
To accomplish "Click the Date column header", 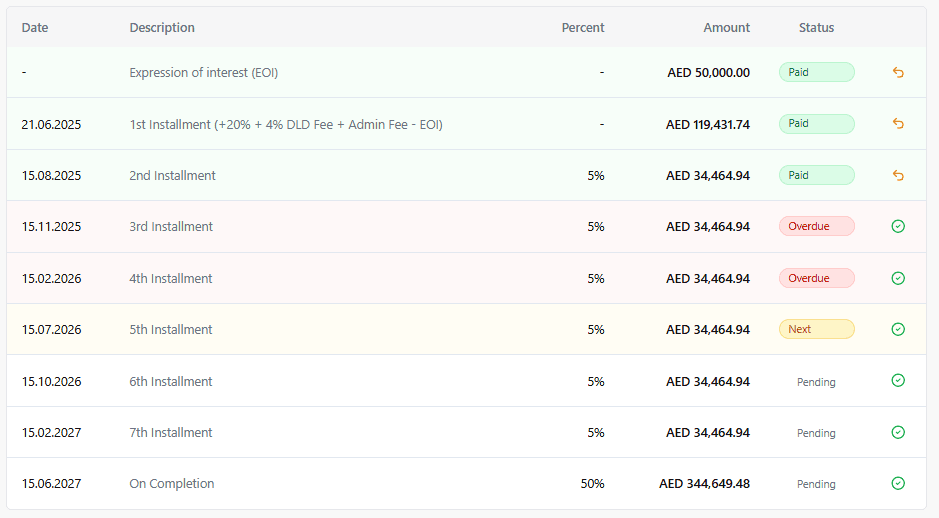I will point(35,28).
